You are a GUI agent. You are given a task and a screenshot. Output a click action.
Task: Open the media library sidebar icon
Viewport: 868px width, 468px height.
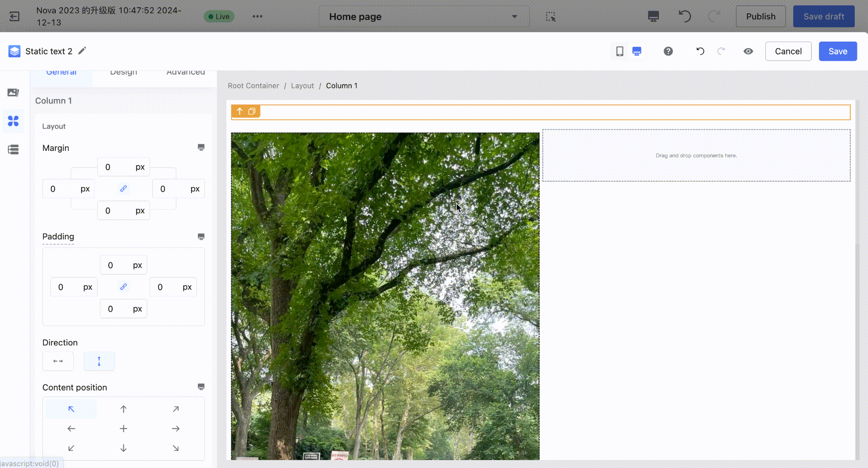13,92
